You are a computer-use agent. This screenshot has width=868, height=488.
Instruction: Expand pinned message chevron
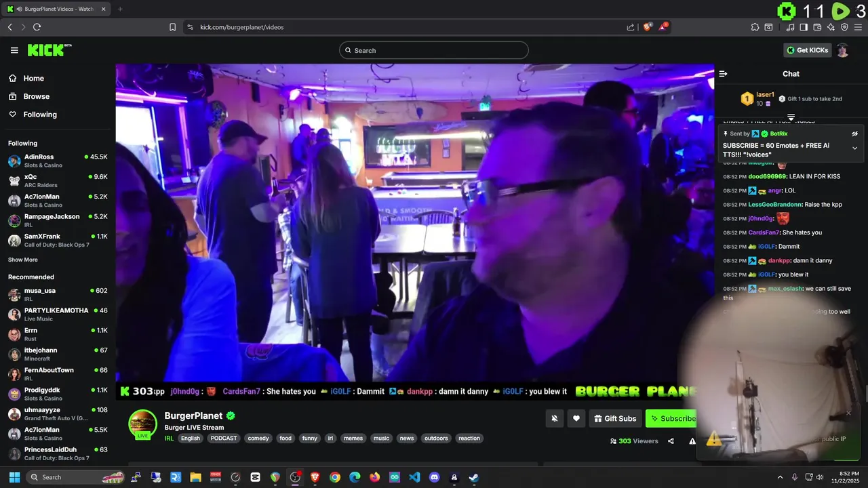point(854,148)
